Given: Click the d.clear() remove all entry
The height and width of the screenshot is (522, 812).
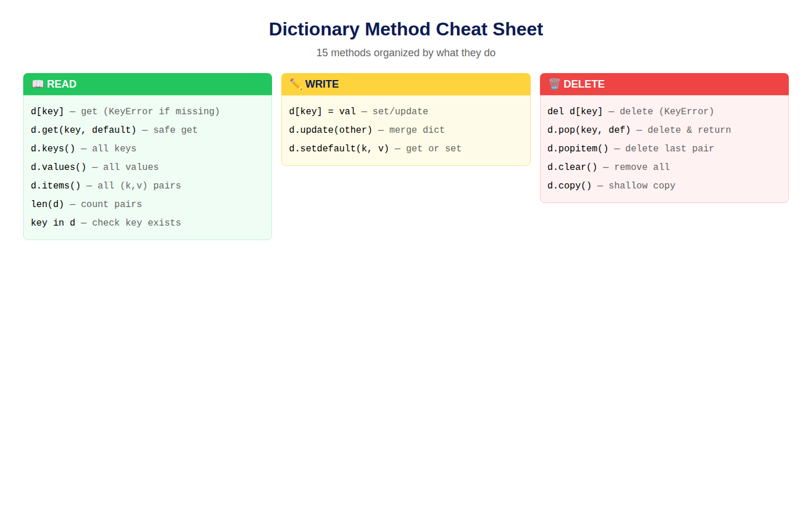Looking at the screenshot, I should click(608, 167).
